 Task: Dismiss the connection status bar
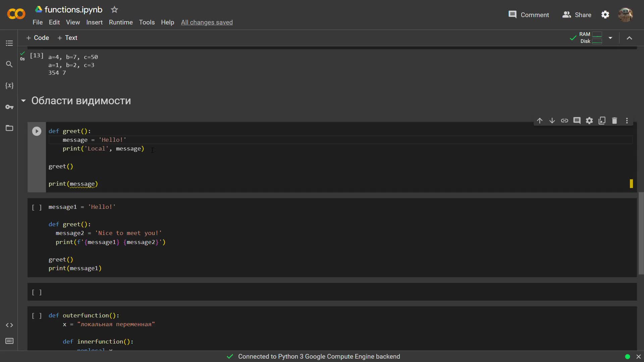(x=639, y=357)
